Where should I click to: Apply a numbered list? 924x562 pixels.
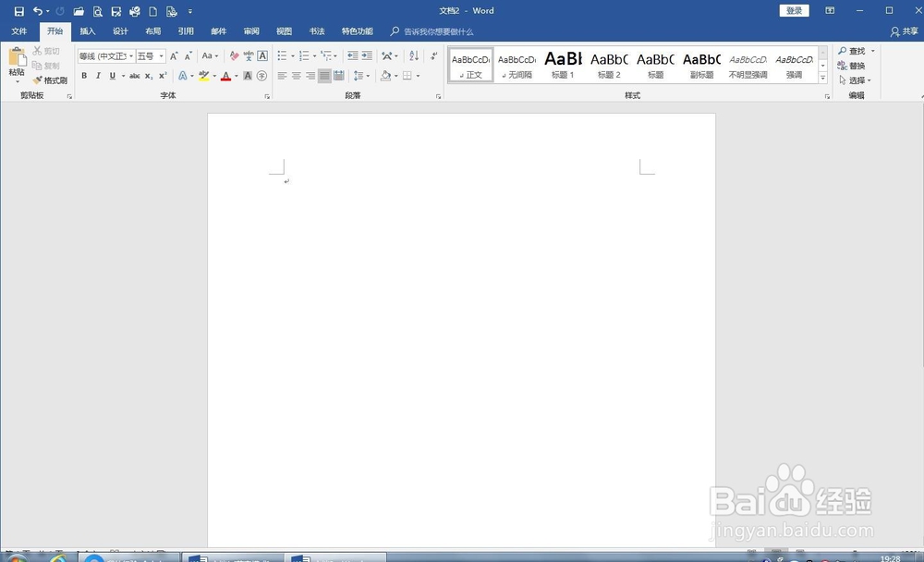point(304,56)
